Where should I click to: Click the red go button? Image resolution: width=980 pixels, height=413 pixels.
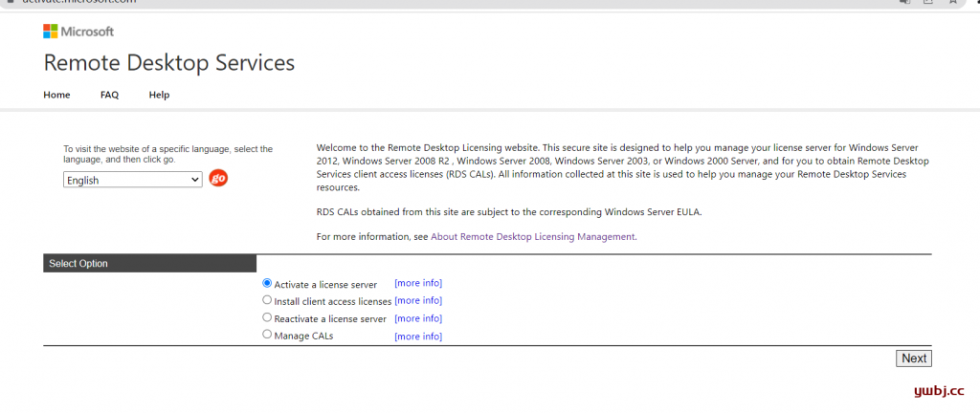(x=218, y=179)
